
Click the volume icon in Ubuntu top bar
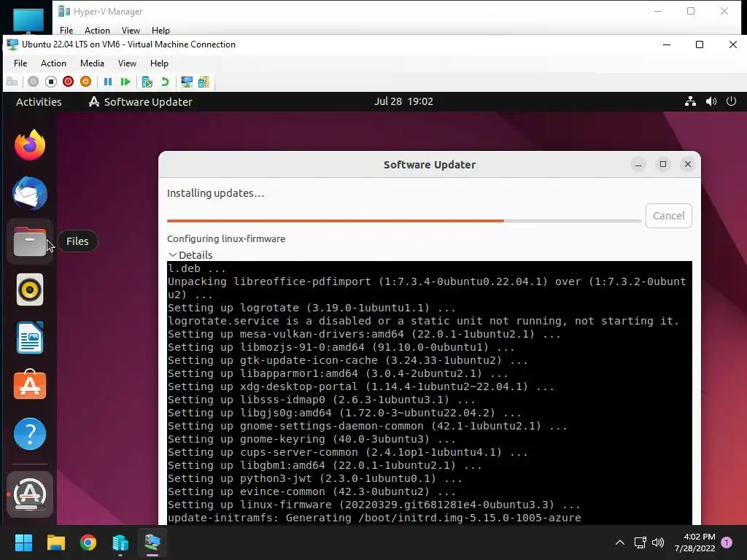[x=711, y=101]
